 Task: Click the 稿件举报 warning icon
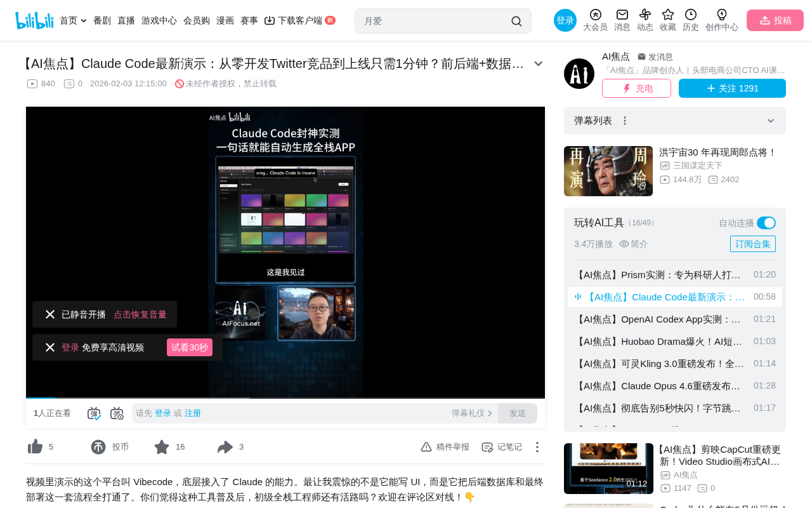(x=426, y=447)
